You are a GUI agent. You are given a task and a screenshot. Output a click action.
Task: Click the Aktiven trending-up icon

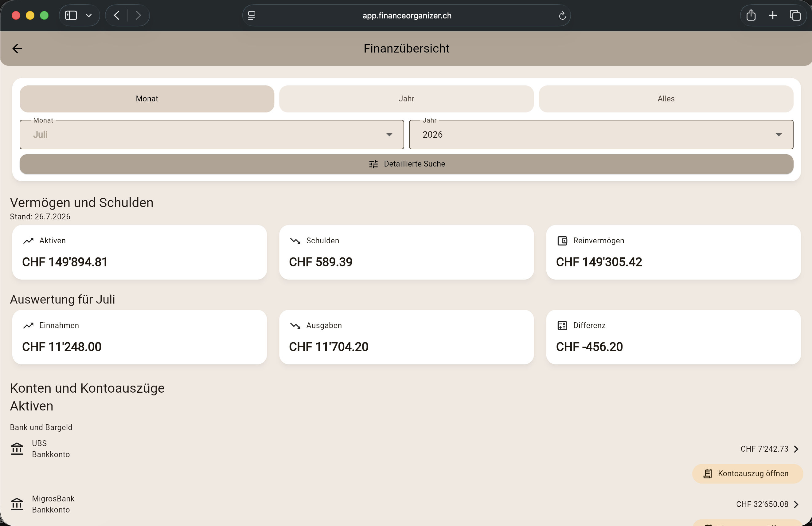point(28,241)
